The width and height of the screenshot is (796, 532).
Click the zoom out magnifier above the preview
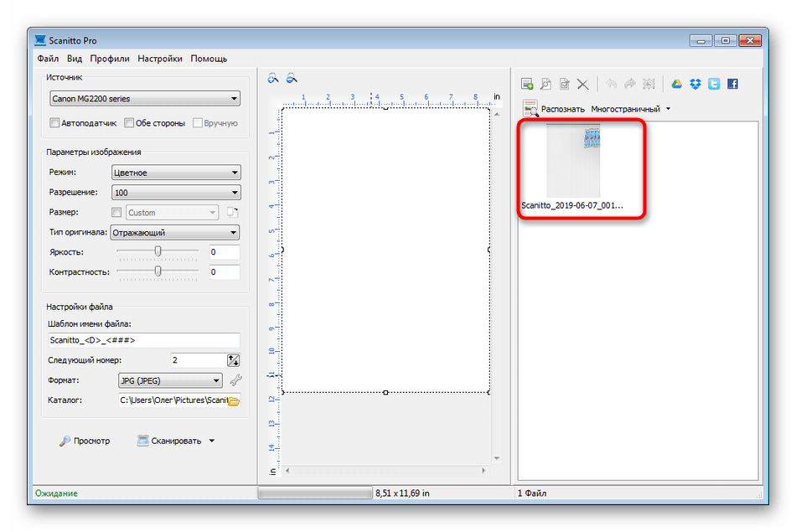(292, 79)
